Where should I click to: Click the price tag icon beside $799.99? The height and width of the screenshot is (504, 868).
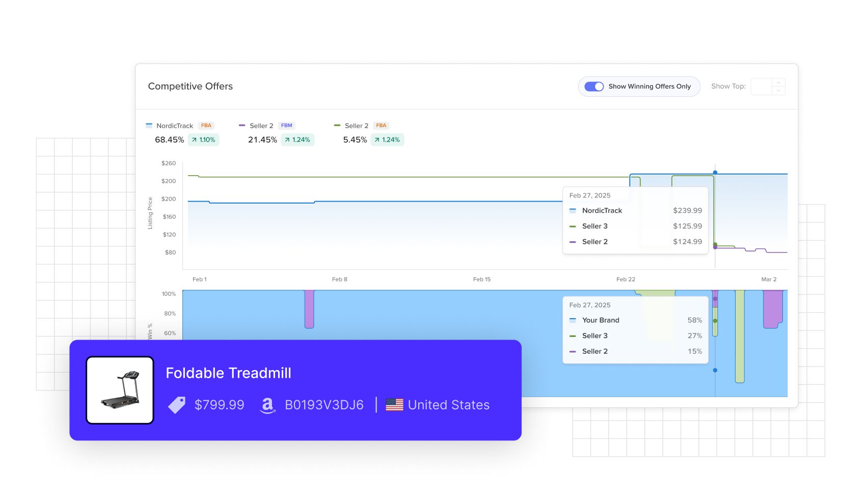pos(177,405)
